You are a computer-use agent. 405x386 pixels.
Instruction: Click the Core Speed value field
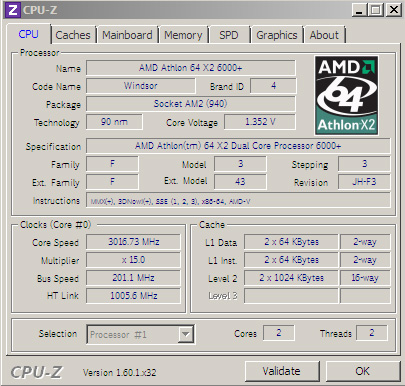point(133,242)
